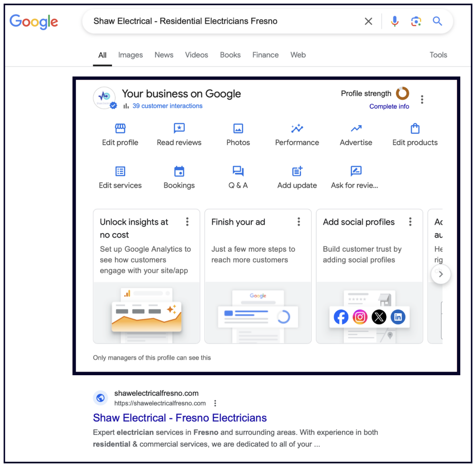
Task: Open the Q & A chat icon
Action: [x=238, y=172]
